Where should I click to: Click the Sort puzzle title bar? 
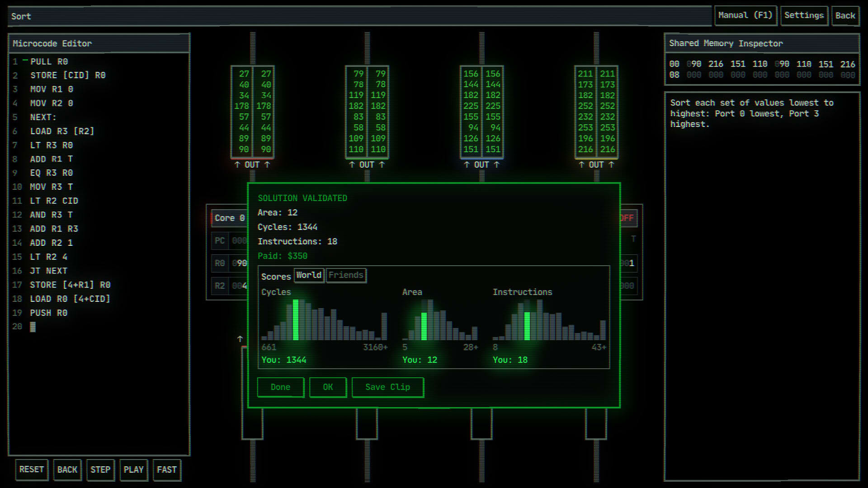click(x=359, y=16)
